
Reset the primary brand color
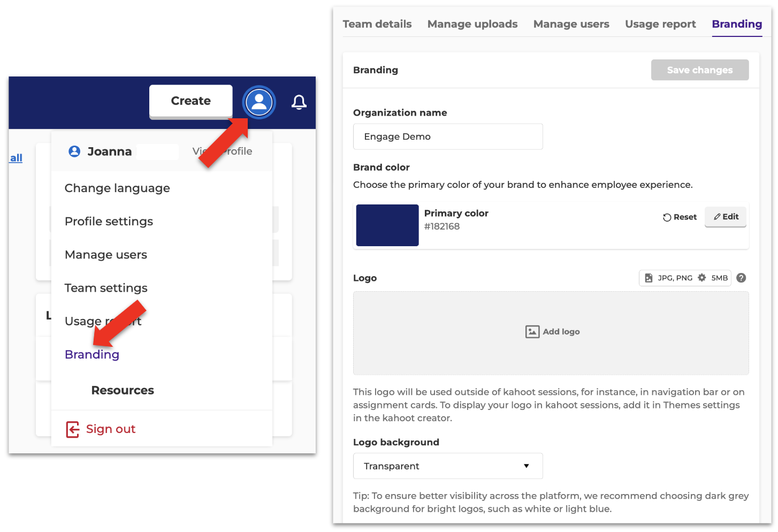(x=680, y=217)
